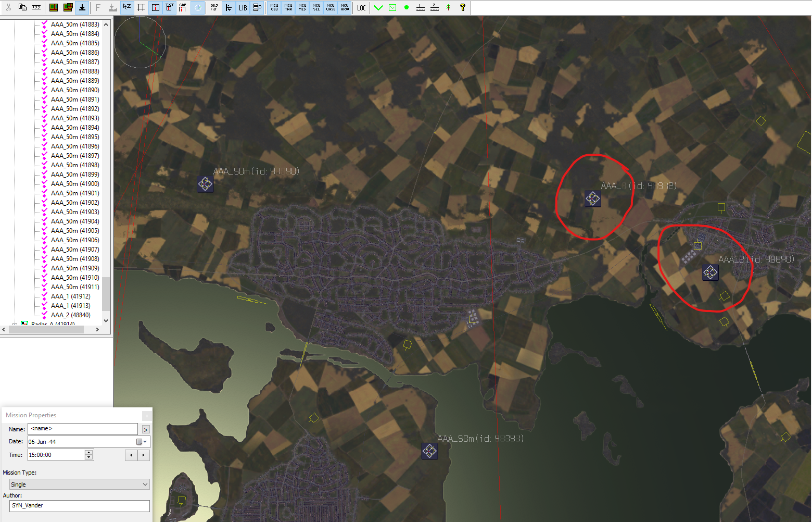Increase the Time spinner value

(89, 452)
